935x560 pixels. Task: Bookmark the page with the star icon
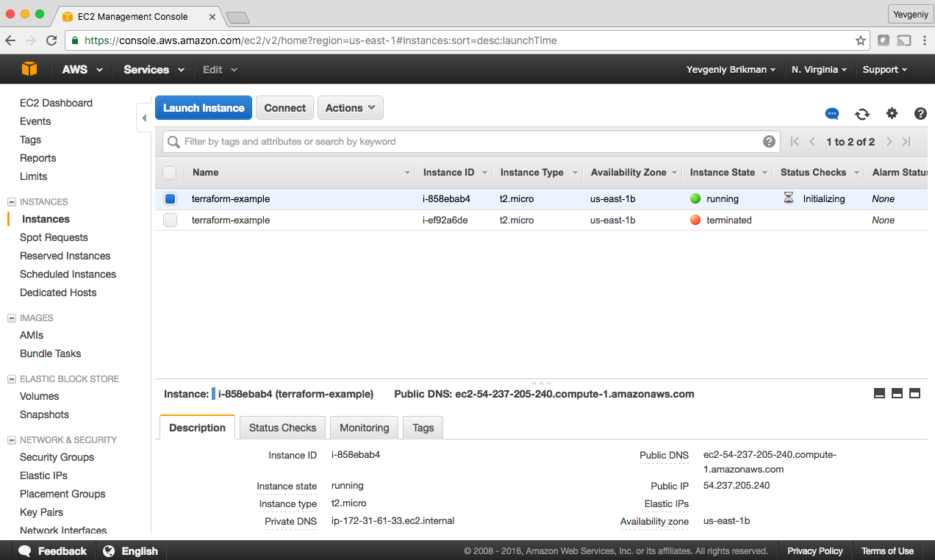click(860, 41)
